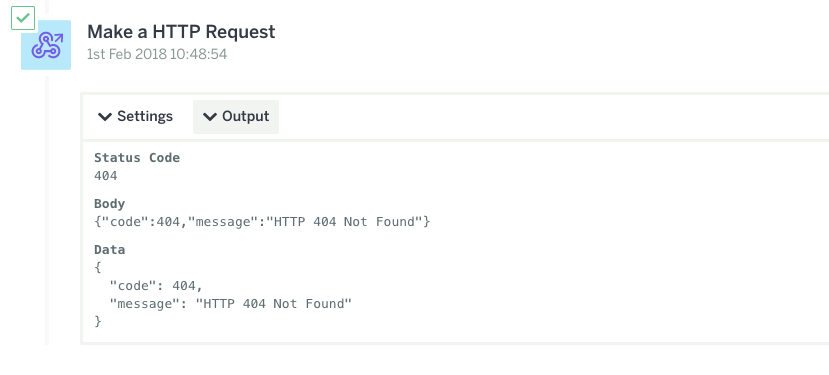The height and width of the screenshot is (375, 829).
Task: Select the Status Code label
Action: click(137, 158)
